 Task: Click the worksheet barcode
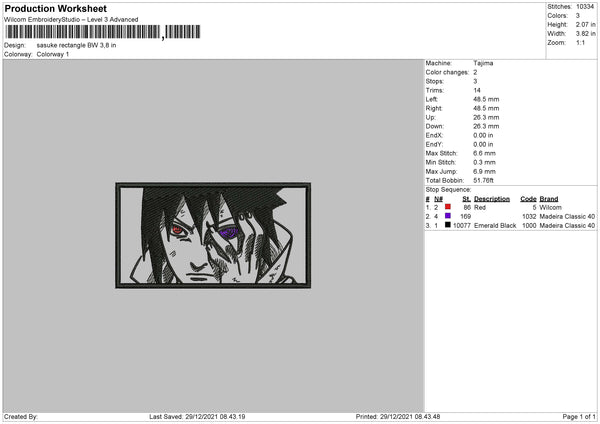point(103,32)
